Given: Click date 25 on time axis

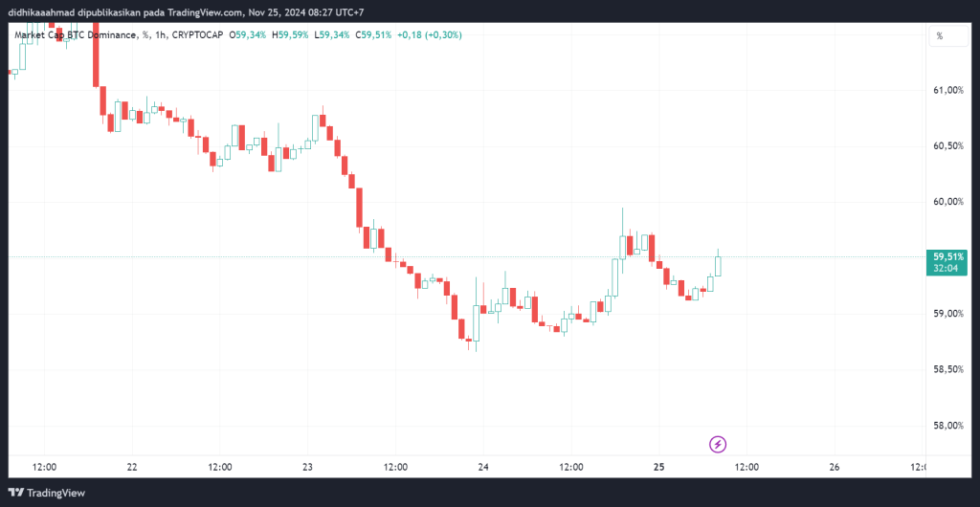Looking at the screenshot, I should coord(658,467).
